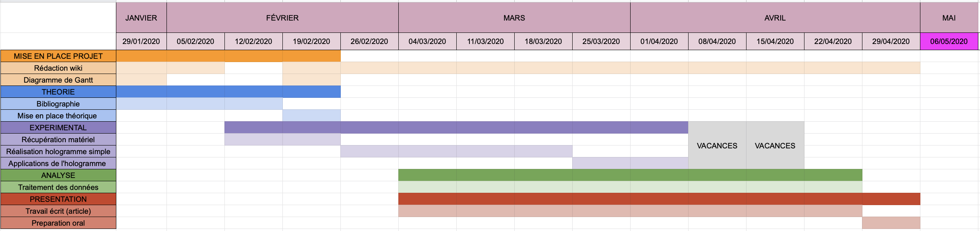Viewport: 980px width, 231px height.
Task: Select the MISE EN PLACE PROJET row label
Action: (x=58, y=56)
